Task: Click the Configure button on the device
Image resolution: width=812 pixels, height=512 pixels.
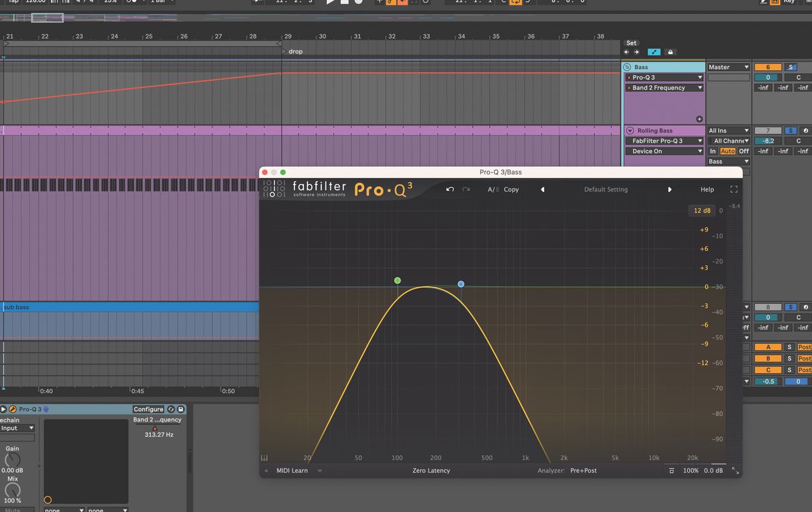Action: (148, 409)
